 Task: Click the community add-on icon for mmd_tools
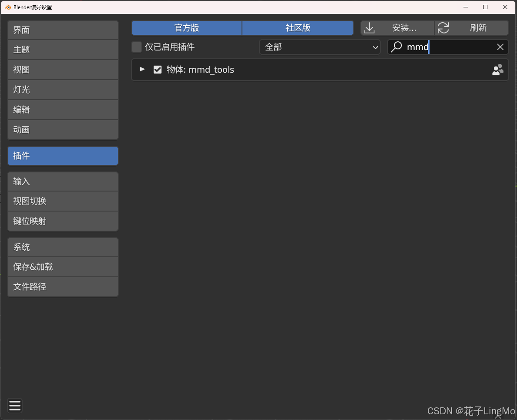(x=497, y=70)
